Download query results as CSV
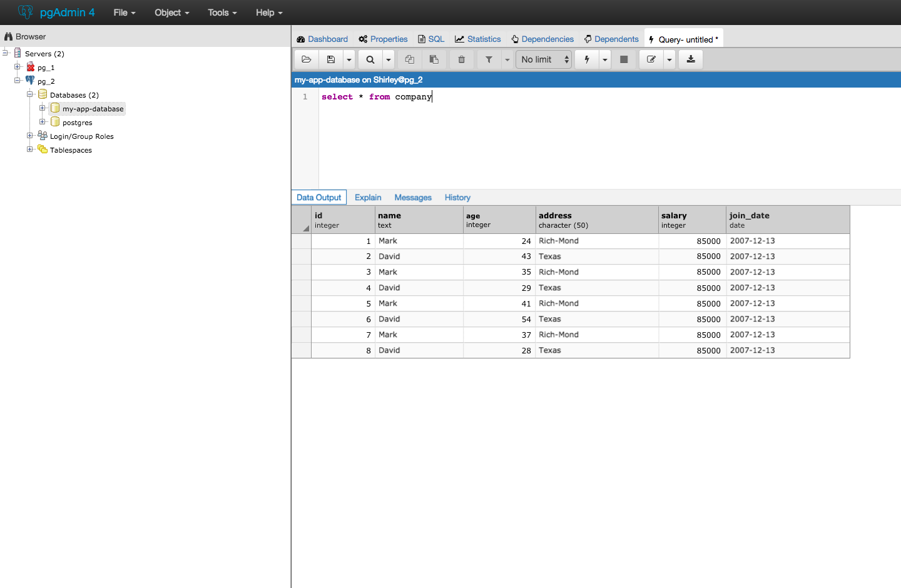901x588 pixels. (690, 59)
